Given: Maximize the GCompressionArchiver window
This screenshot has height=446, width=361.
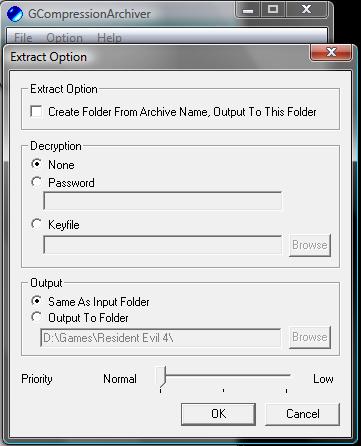Looking at the screenshot, I should 273,9.
